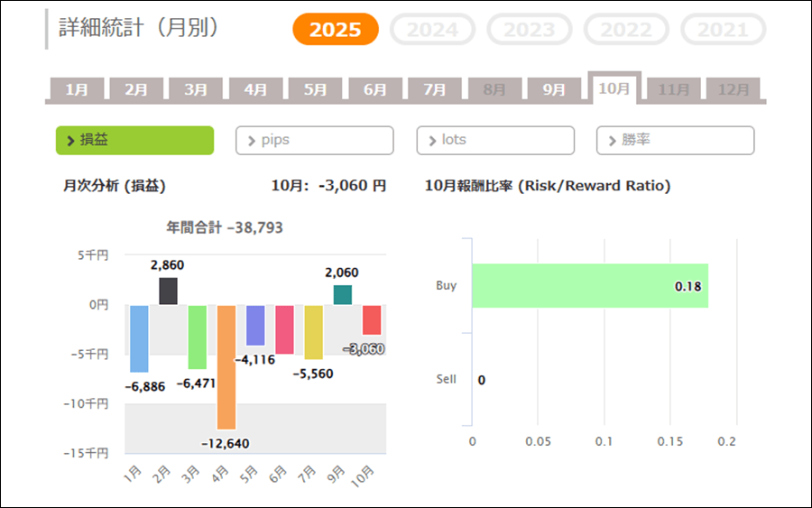The image size is (812, 508).
Task: Switch to the 4月 month tab
Action: (x=255, y=89)
